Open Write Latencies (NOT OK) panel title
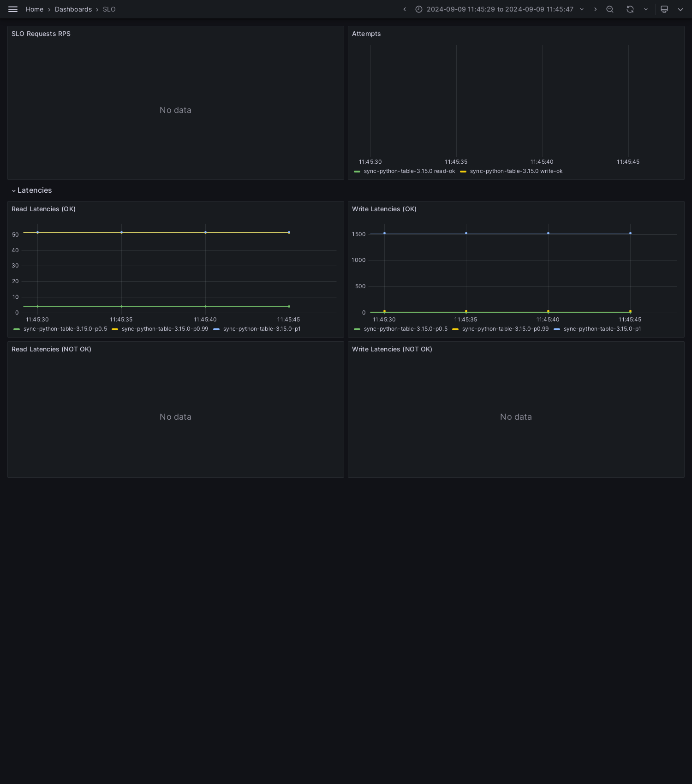Viewport: 692px width, 784px height. coord(392,349)
